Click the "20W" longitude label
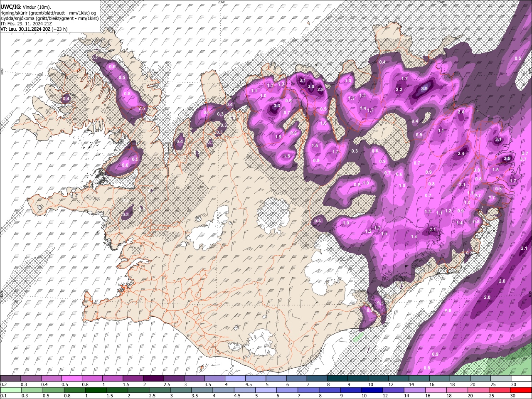The image size is (532, 399). 222,2
